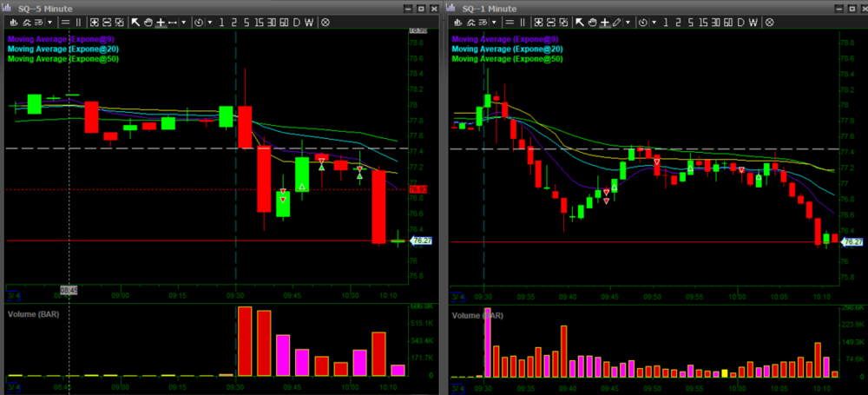Switch 5 Minute chart to Daily (D) timeframe
The height and width of the screenshot is (395, 868).
pyautogui.click(x=295, y=22)
